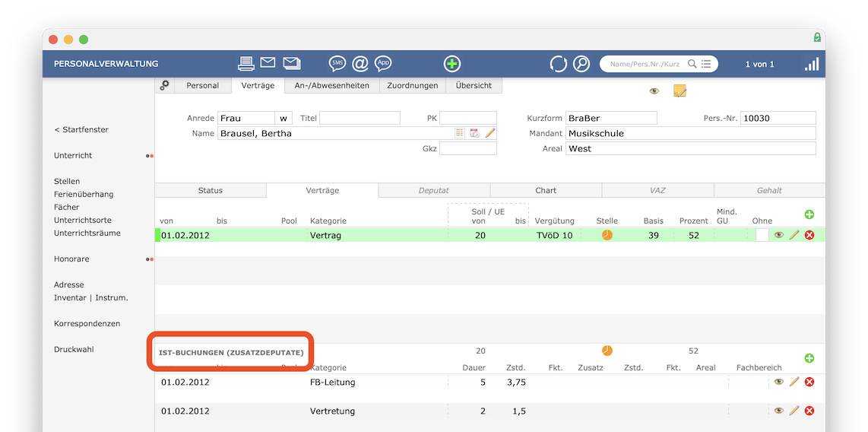Click the App speech bubble icon

click(383, 64)
